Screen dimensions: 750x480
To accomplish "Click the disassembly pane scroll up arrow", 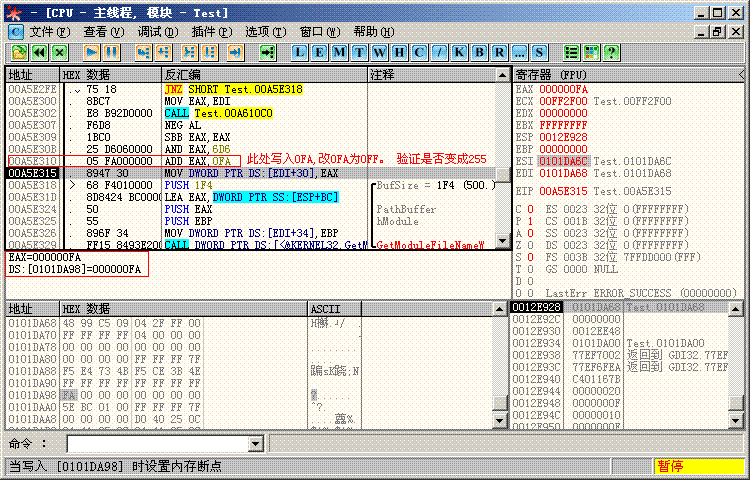I will 502,75.
